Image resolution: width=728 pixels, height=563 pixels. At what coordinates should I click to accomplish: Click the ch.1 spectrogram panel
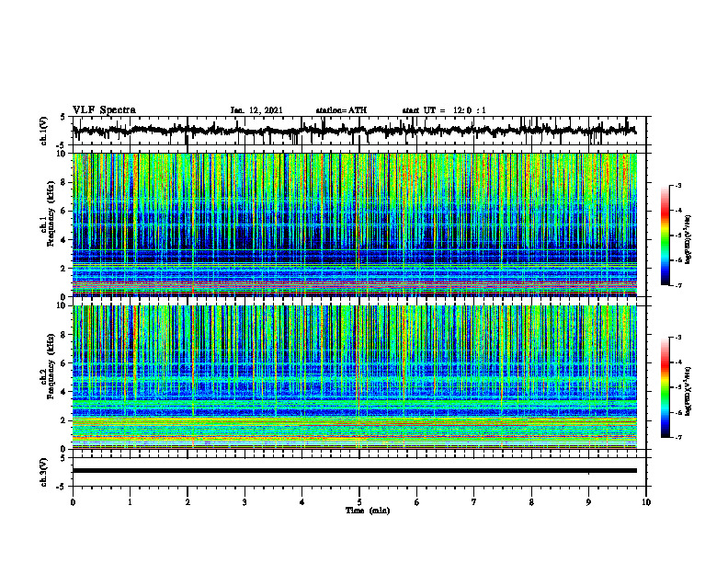(x=355, y=224)
